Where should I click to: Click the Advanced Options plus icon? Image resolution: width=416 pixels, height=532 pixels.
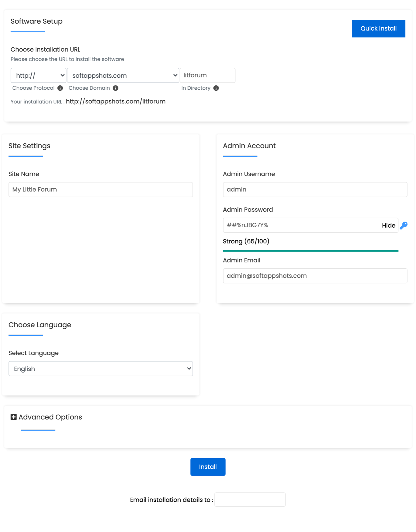pyautogui.click(x=14, y=417)
